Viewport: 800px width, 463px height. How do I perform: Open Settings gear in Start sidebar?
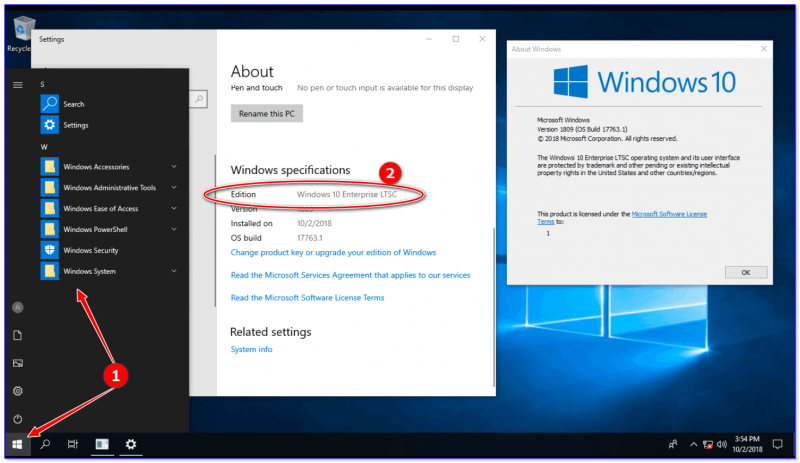point(17,391)
